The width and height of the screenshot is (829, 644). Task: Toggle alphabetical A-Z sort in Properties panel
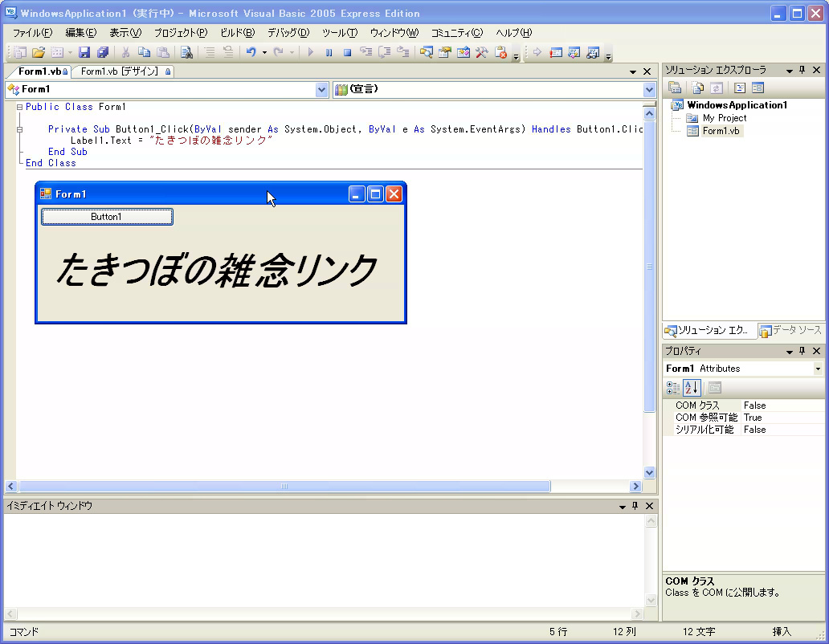point(692,388)
